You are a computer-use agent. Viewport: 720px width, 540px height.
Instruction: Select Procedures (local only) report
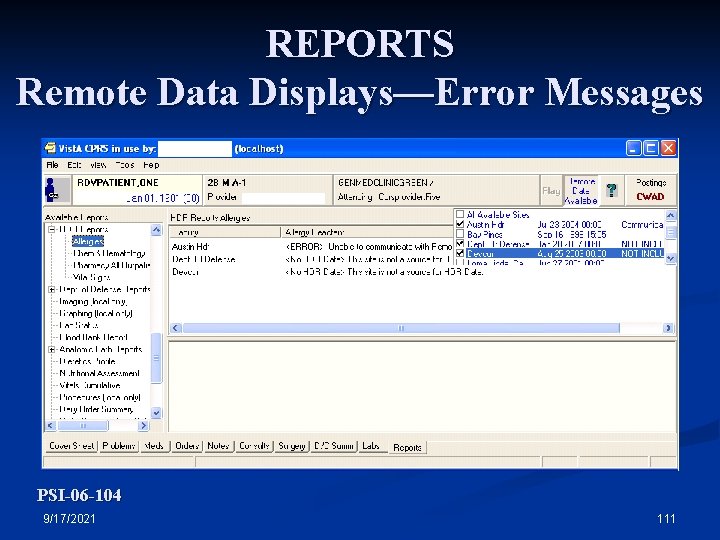pos(100,397)
